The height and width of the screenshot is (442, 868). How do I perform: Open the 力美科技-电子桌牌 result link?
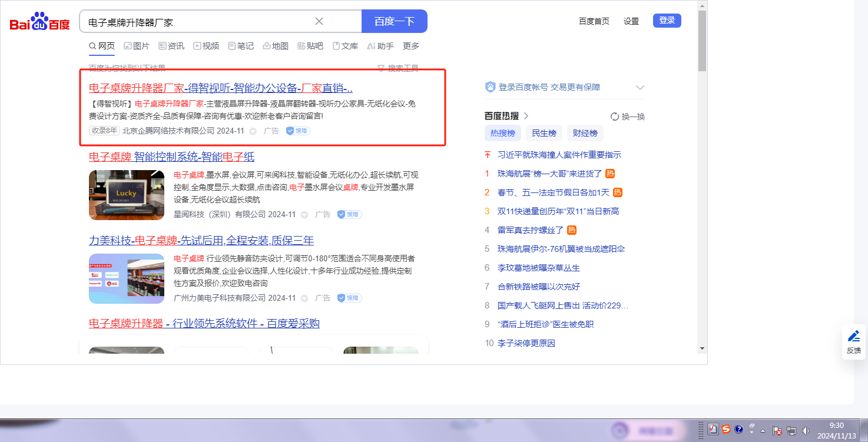[201, 240]
